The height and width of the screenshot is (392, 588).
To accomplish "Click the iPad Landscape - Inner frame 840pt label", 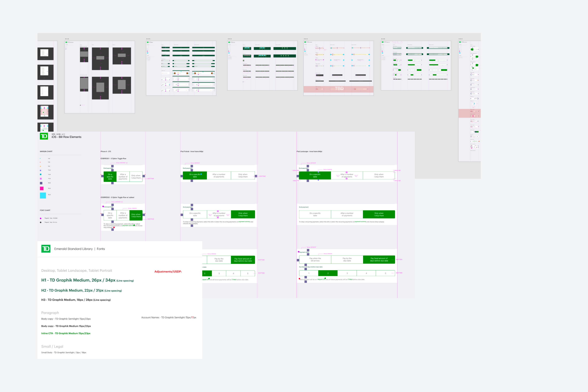I will [309, 152].
